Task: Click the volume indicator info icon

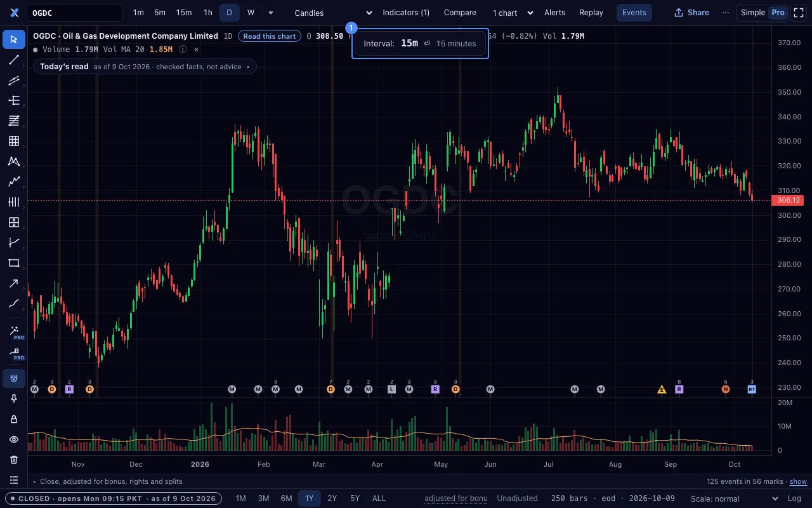Action: tap(183, 49)
